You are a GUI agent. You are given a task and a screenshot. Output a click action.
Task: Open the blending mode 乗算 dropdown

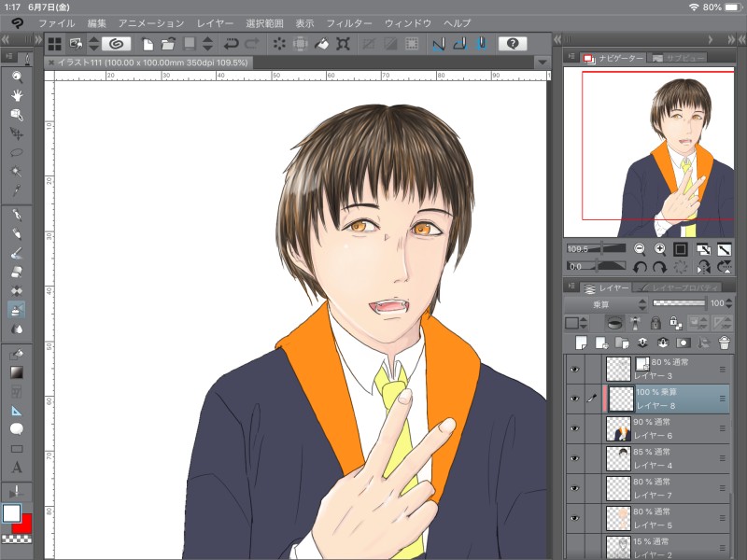coord(605,304)
